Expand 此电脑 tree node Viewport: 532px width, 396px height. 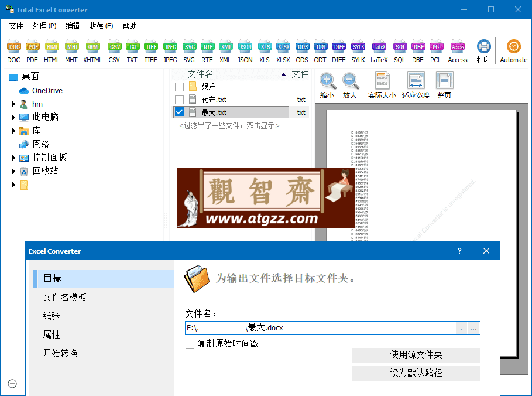pos(13,117)
